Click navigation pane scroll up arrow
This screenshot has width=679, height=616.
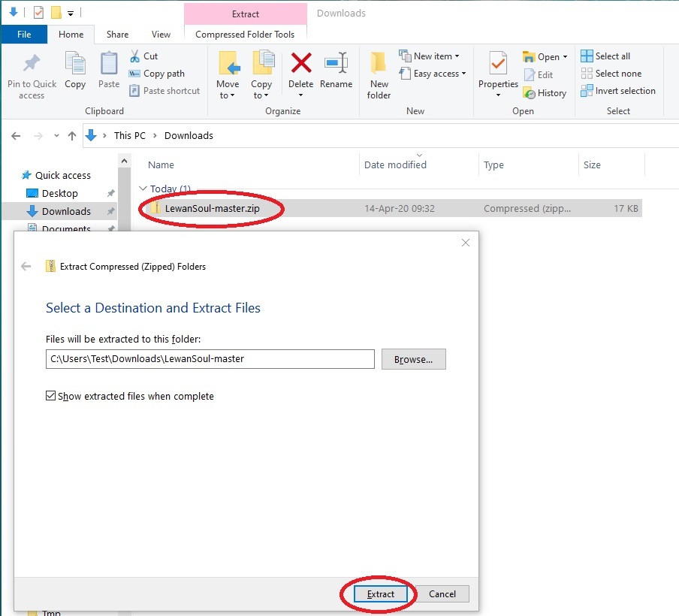124,162
